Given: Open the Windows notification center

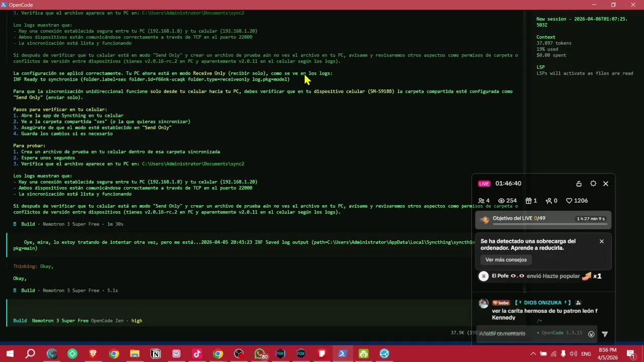Looking at the screenshot, I should coord(630,354).
